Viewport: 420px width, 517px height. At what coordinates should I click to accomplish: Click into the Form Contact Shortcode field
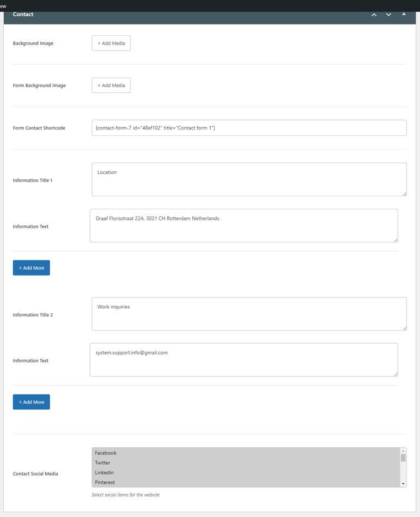pos(249,128)
